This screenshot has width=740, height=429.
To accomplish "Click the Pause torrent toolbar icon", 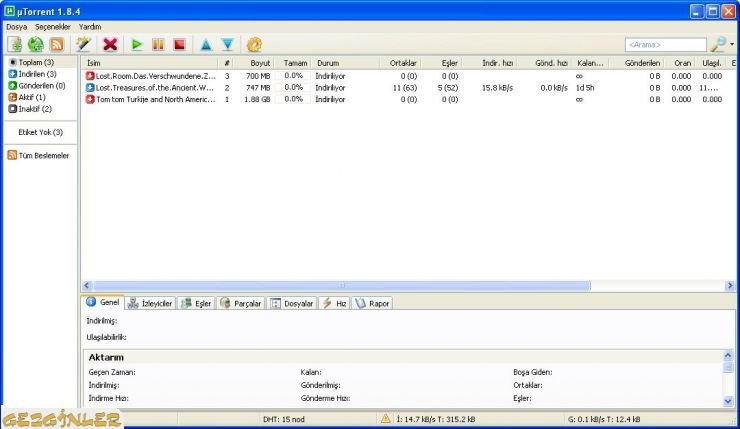I will click(158, 45).
